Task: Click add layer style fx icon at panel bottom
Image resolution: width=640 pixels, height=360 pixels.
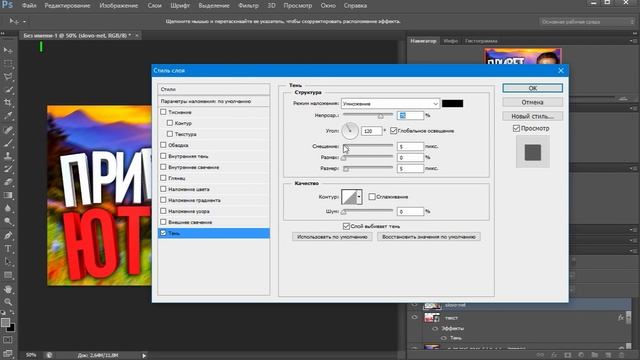Action: click(x=554, y=356)
